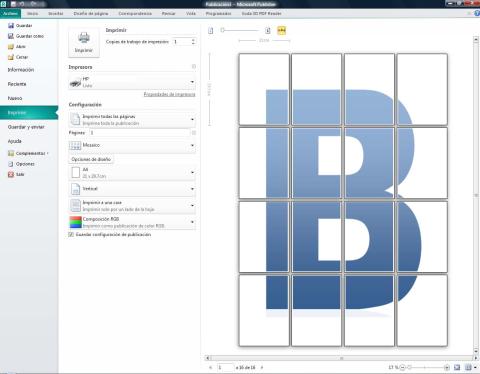Image resolution: width=480 pixels, height=374 pixels.
Task: Open the Diseño de página ribbon tab
Action: coord(91,14)
